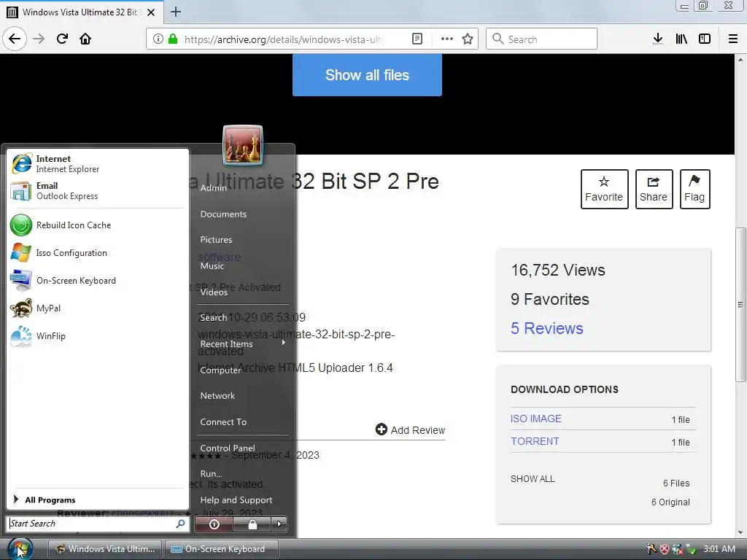
Task: Open the Library bookshelf icon
Action: 682,39
